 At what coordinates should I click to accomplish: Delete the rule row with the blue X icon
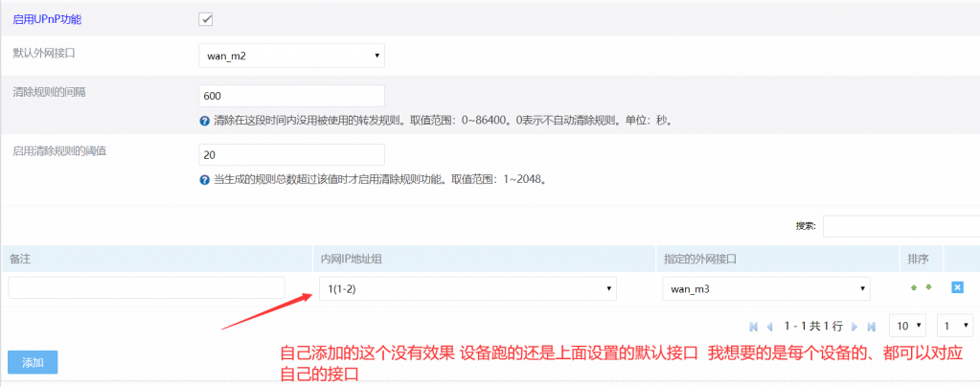point(956,287)
